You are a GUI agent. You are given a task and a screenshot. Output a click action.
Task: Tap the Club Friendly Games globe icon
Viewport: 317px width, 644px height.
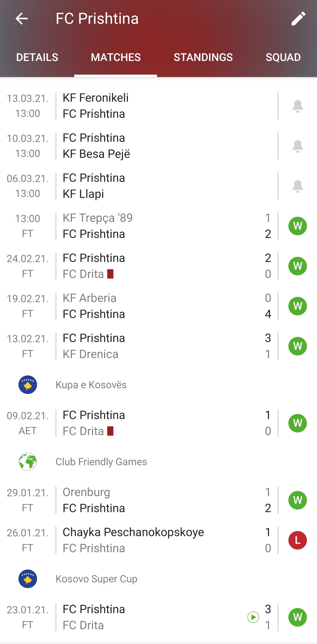[28, 462]
